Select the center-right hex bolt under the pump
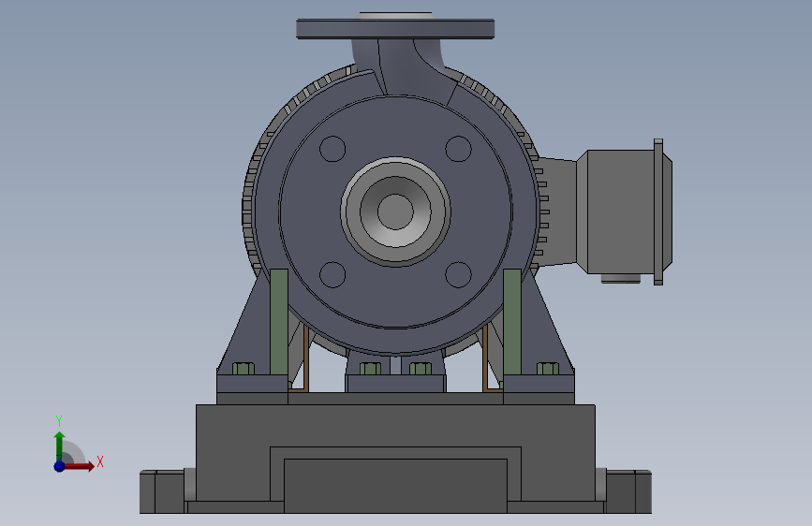 421,369
